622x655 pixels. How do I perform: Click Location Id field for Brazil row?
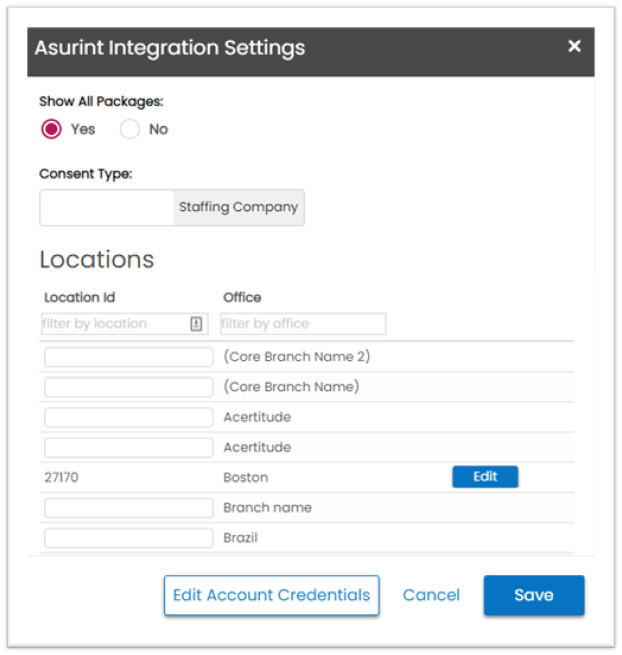(x=129, y=538)
